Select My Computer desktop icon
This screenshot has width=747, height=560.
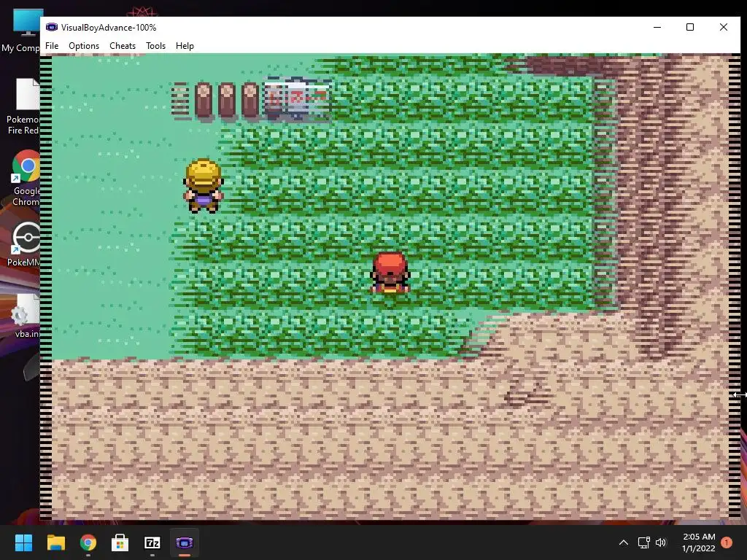(21, 31)
